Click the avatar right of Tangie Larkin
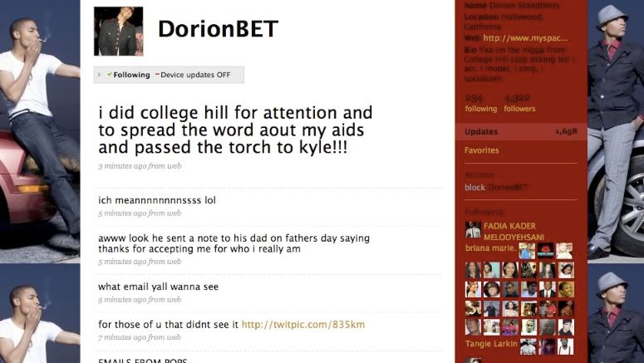644x363 pixels. (x=528, y=346)
